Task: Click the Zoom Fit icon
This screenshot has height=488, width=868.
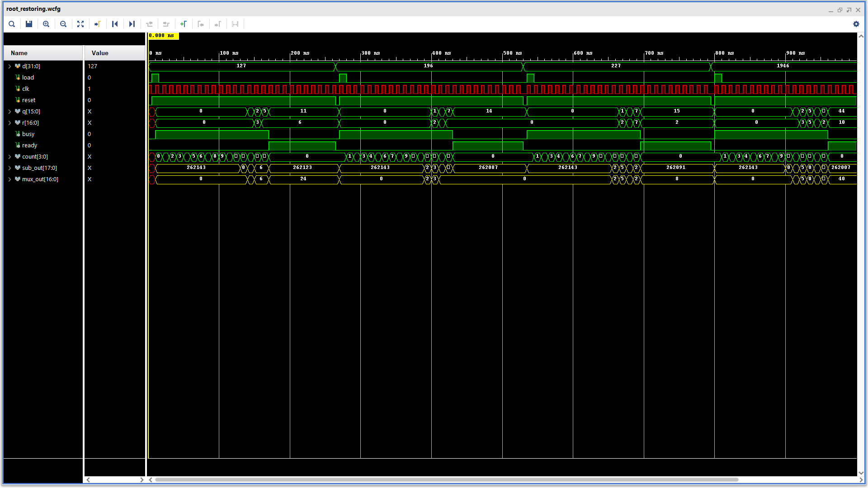Action: [x=80, y=24]
